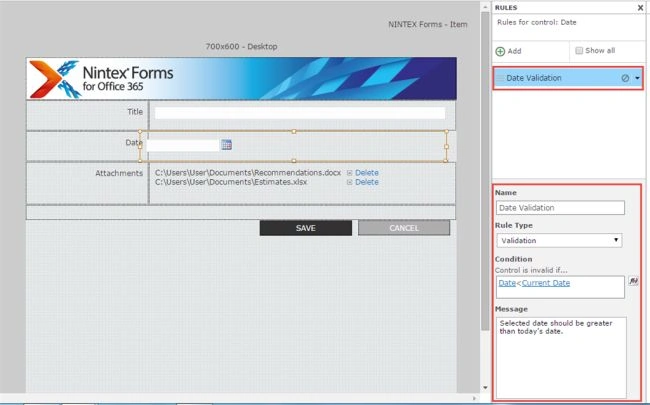Image resolution: width=650 pixels, height=405 pixels.
Task: Click the Add rule label
Action: click(514, 51)
